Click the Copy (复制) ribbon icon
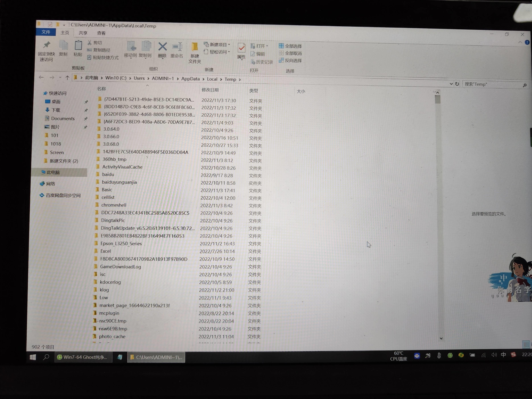Screen dimensions: 532x399 tap(63, 45)
